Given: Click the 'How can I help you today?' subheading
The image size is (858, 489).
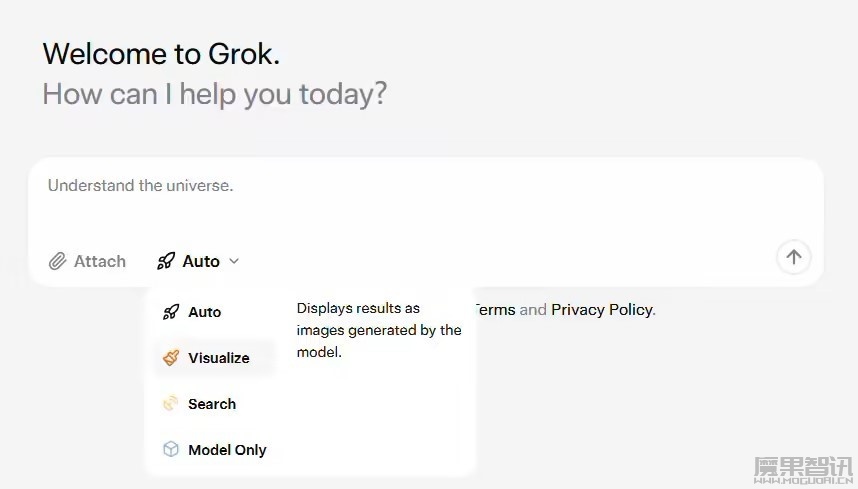Looking at the screenshot, I should click(x=214, y=94).
